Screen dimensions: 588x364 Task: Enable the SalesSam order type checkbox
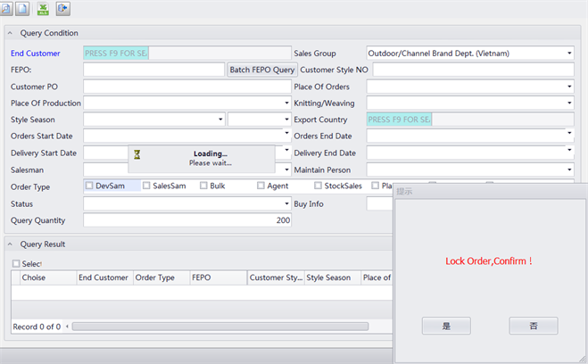click(146, 186)
